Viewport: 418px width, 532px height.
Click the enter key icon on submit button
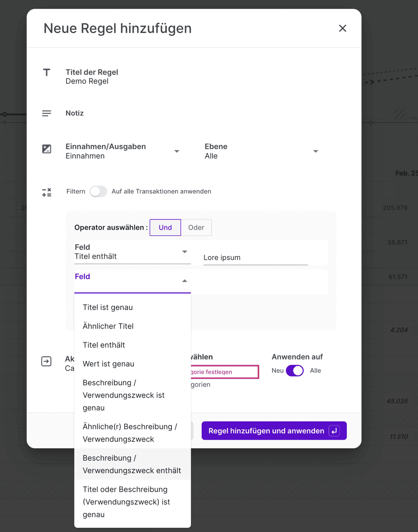pyautogui.click(x=334, y=431)
